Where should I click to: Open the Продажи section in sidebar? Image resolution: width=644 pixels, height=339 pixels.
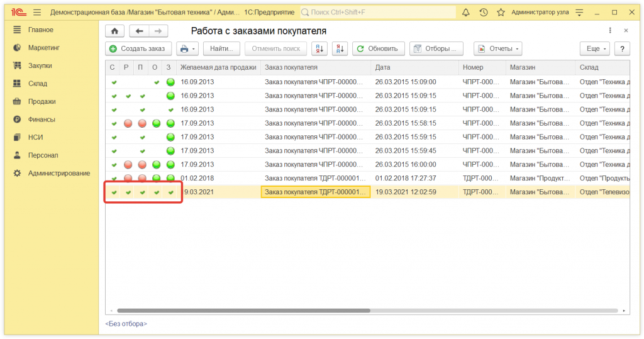click(42, 101)
